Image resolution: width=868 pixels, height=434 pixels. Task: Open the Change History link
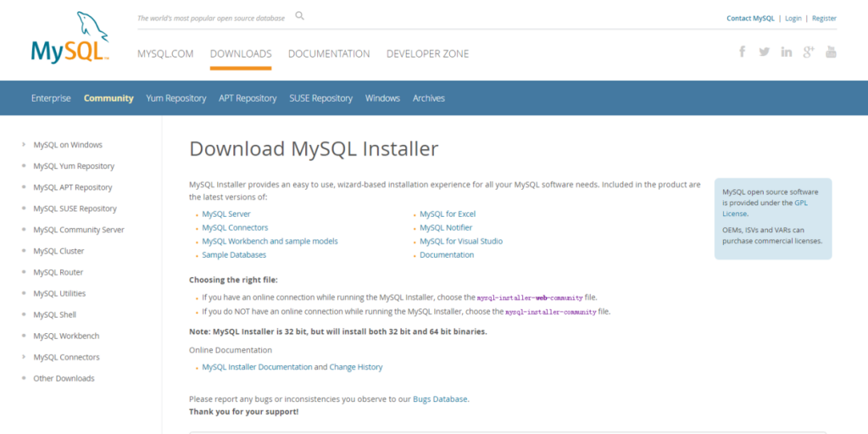[x=356, y=367]
